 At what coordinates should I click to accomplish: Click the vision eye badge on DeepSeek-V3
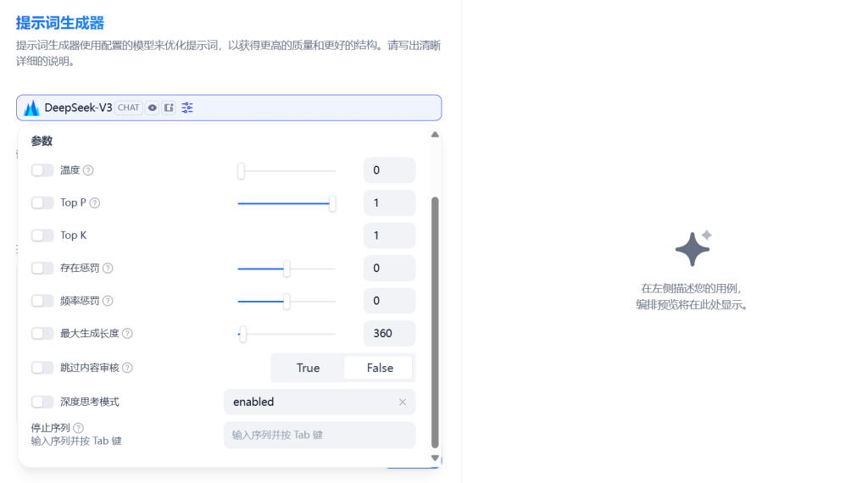pos(153,108)
